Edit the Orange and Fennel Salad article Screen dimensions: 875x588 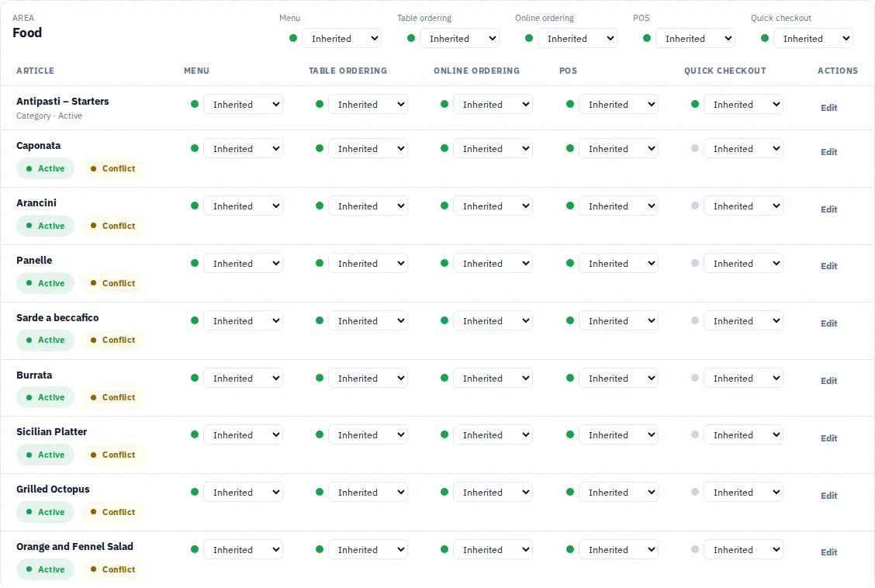click(828, 552)
